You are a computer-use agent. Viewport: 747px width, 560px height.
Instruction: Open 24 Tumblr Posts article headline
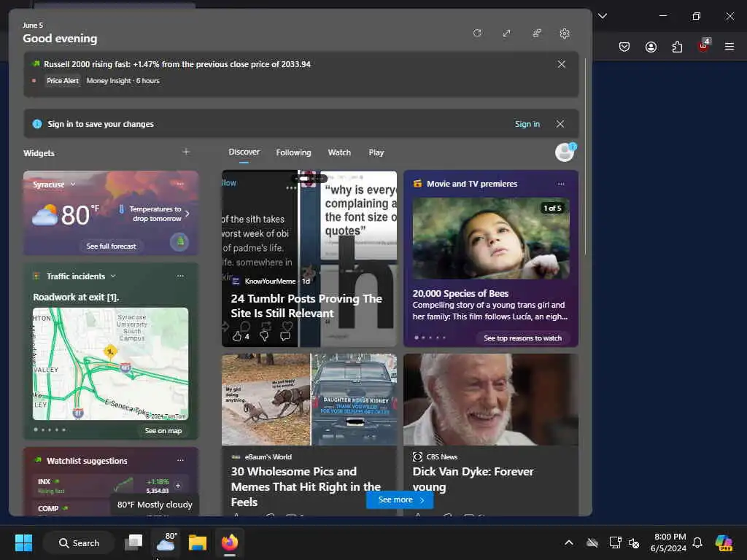click(x=306, y=306)
